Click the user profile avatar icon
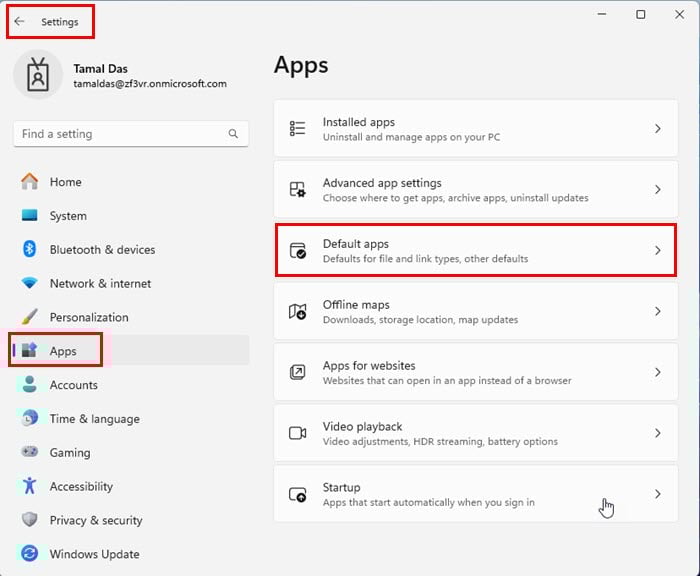The height and width of the screenshot is (576, 700). (x=38, y=76)
